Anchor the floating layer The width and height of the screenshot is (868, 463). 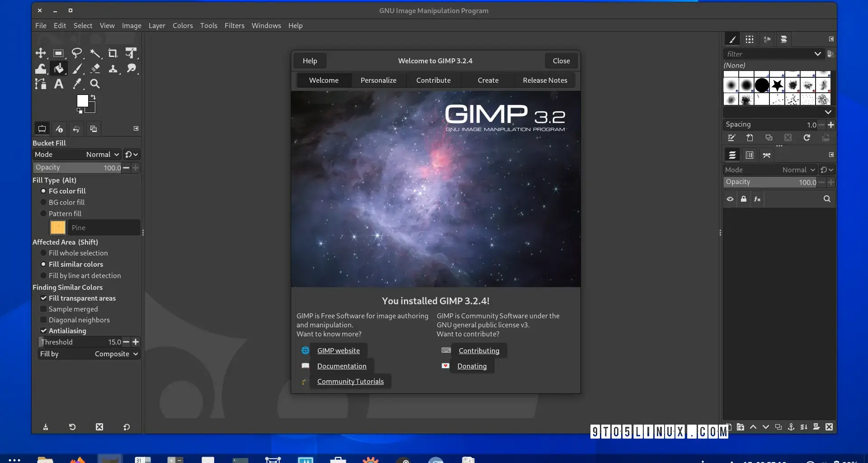[792, 427]
